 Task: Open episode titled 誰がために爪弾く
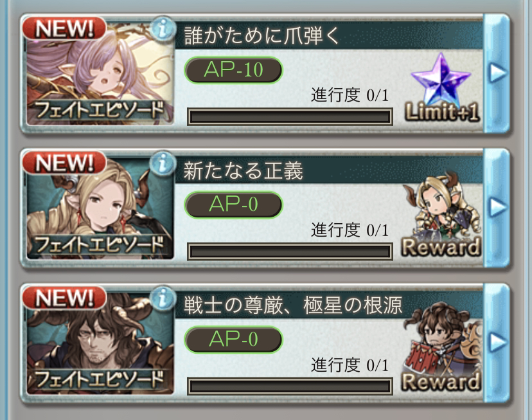coord(262,35)
